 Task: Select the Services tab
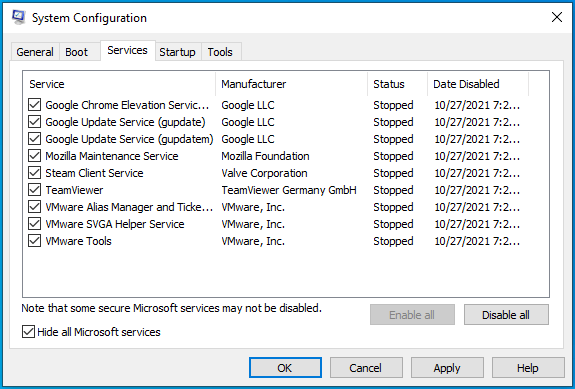coord(127,50)
